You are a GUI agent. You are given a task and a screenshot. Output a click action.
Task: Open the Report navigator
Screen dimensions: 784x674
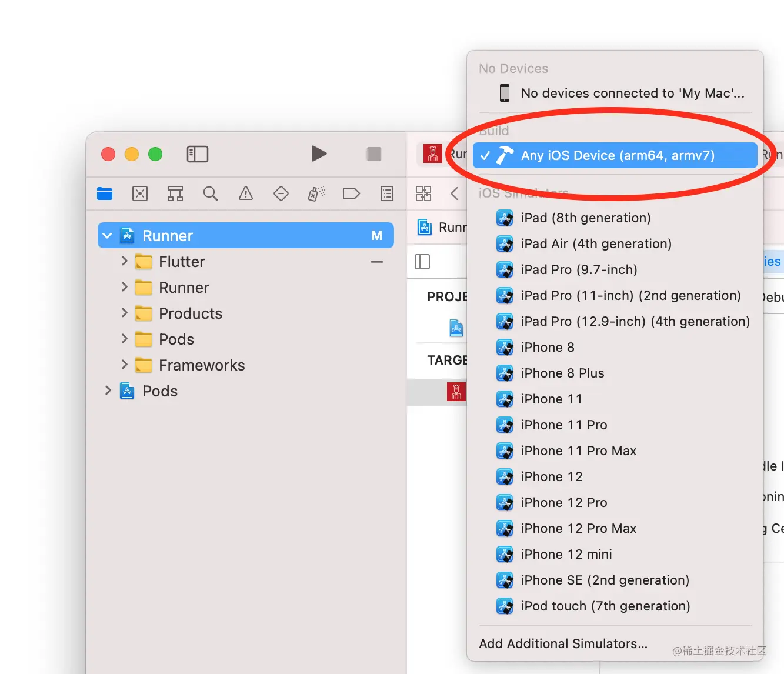point(387,193)
